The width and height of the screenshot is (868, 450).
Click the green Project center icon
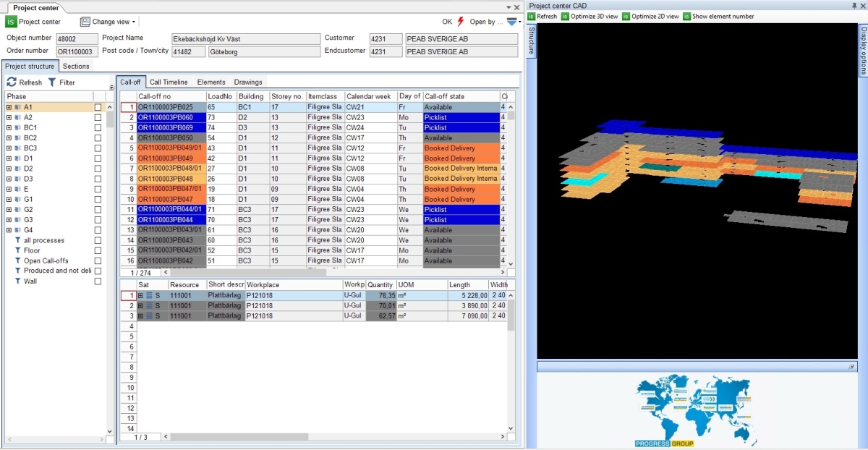tap(11, 22)
